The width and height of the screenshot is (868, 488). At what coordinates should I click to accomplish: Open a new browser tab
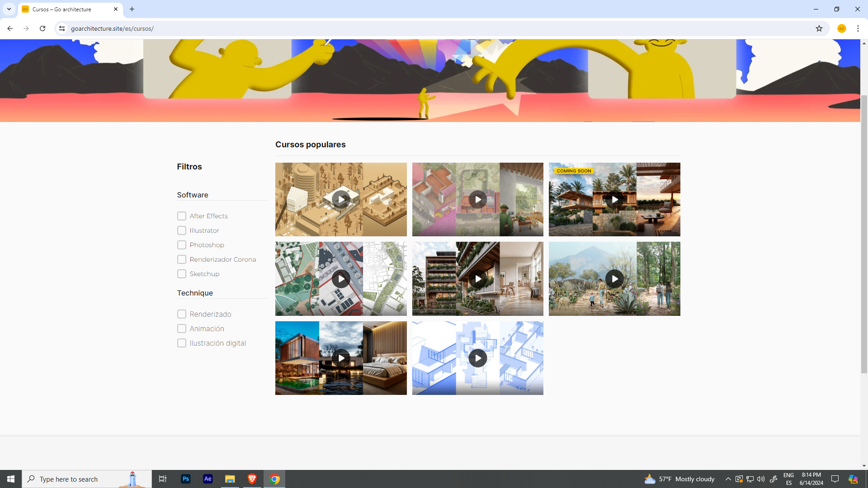(x=132, y=9)
